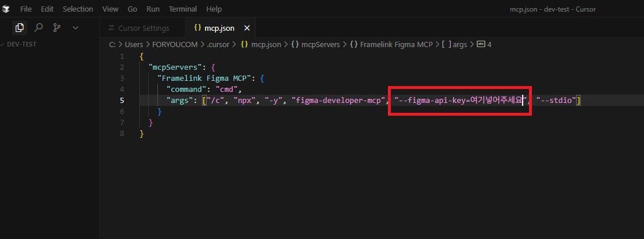The image size is (644, 239).
Task: Click line number 8 in gutter
Action: 121,134
